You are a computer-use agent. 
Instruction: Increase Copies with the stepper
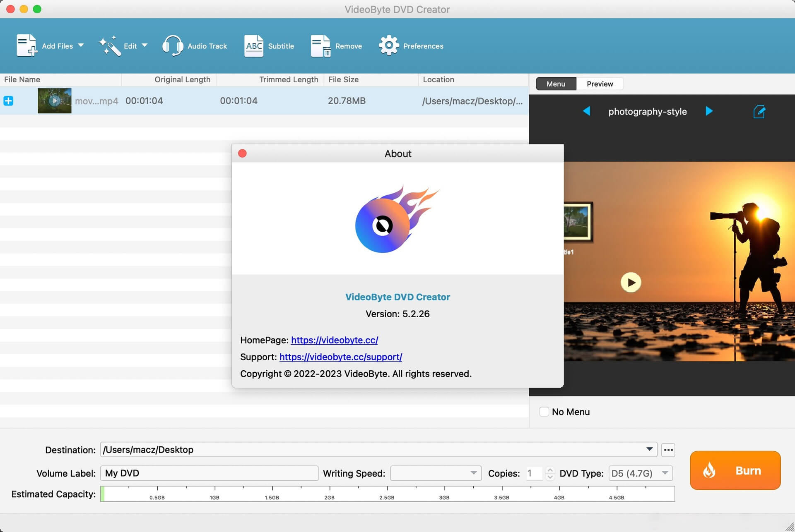[550, 470]
